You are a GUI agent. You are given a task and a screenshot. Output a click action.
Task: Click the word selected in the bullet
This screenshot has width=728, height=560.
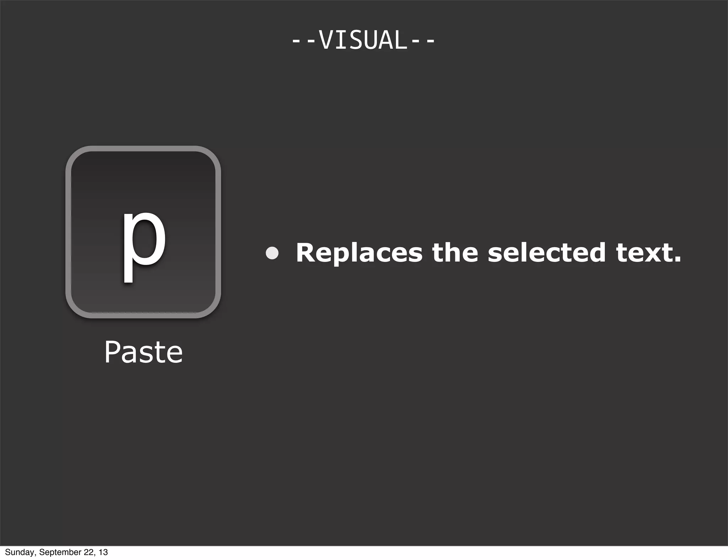pyautogui.click(x=546, y=253)
